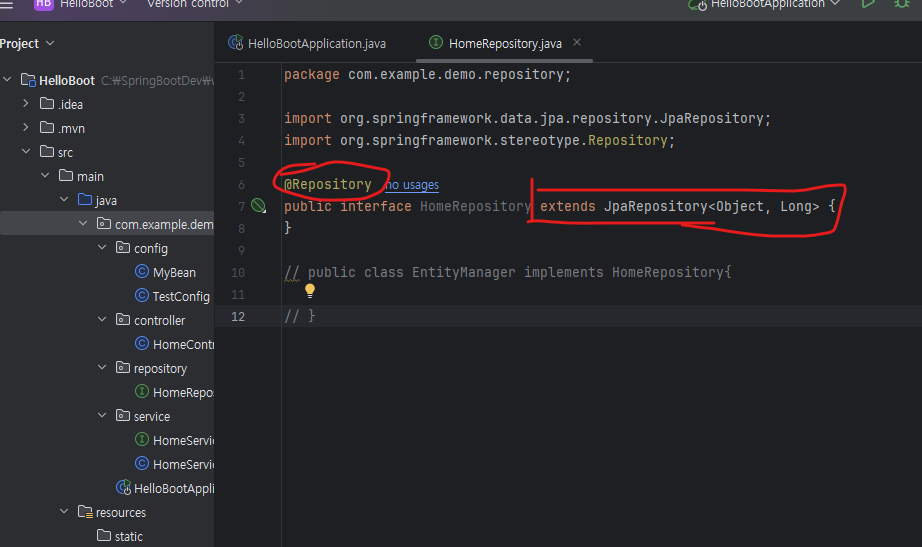Viewport: 922px width, 547px height.
Task: Click the java source folder icon
Action: 85,199
